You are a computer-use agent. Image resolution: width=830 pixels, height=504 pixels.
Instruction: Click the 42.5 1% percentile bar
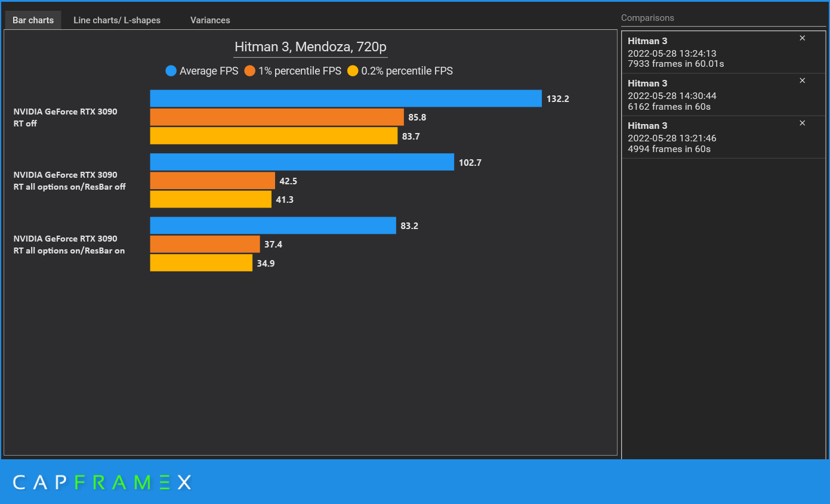(212, 181)
